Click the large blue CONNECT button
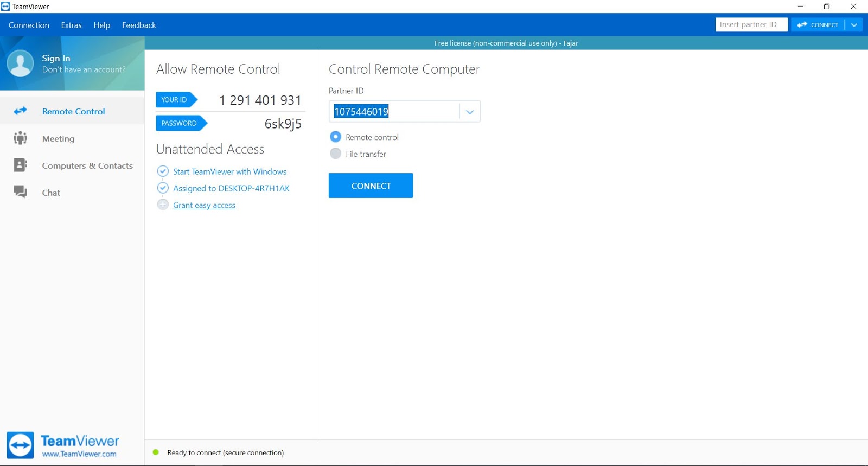Viewport: 868px width, 466px height. (371, 186)
